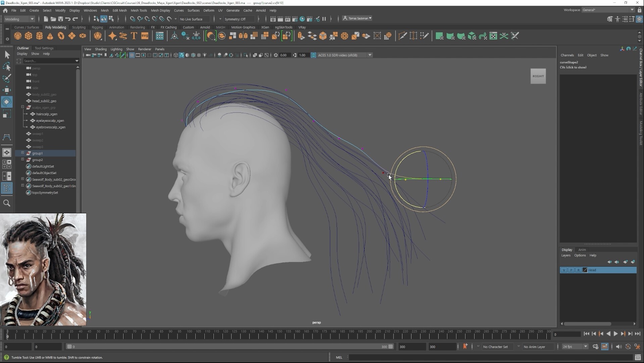Click the SVG creation shelf icon
The height and width of the screenshot is (363, 644).
[144, 36]
